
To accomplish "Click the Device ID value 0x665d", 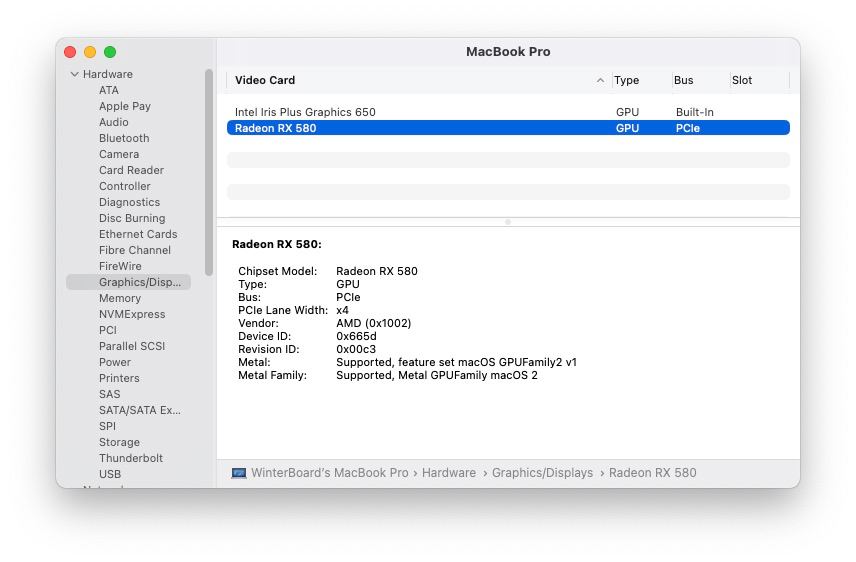I will point(356,336).
